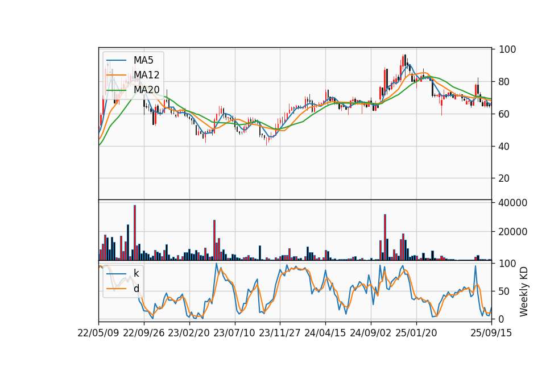
Task: Click the k legend label
Action: tap(136, 273)
